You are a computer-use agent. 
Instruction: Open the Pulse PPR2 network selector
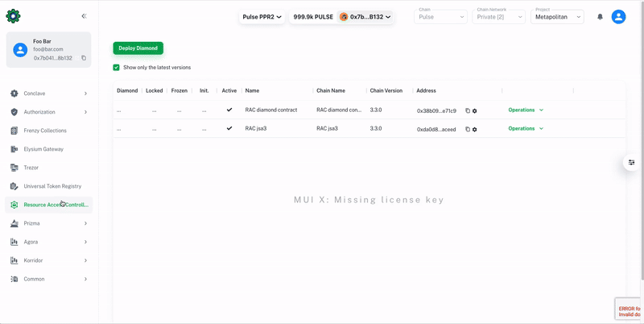coord(262,17)
